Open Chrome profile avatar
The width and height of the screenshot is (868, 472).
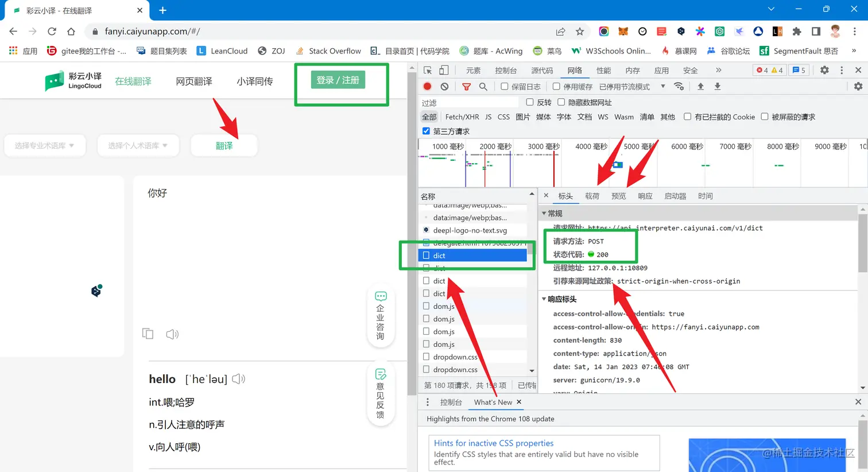[x=835, y=32]
